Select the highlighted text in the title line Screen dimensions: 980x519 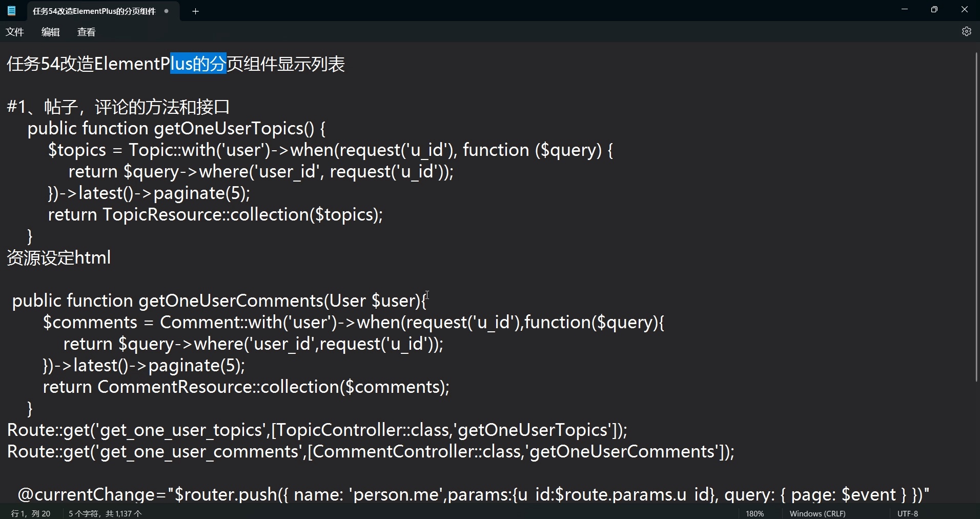197,63
